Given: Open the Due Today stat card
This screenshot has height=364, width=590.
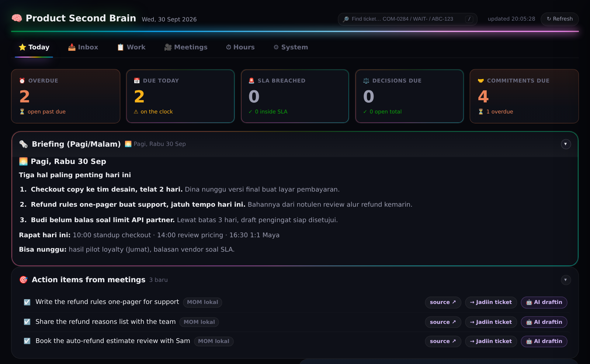Looking at the screenshot, I should click(x=180, y=96).
